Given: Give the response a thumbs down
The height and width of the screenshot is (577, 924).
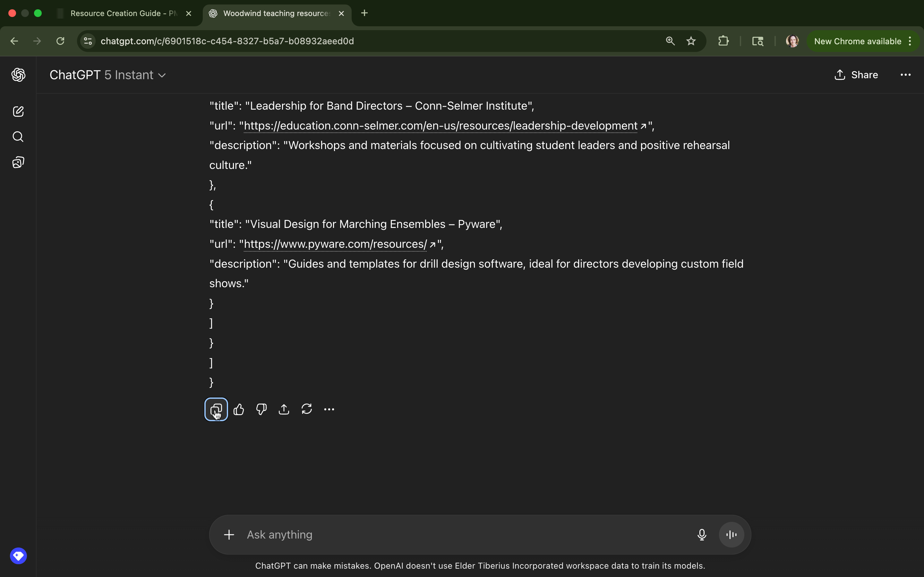Looking at the screenshot, I should [x=261, y=409].
